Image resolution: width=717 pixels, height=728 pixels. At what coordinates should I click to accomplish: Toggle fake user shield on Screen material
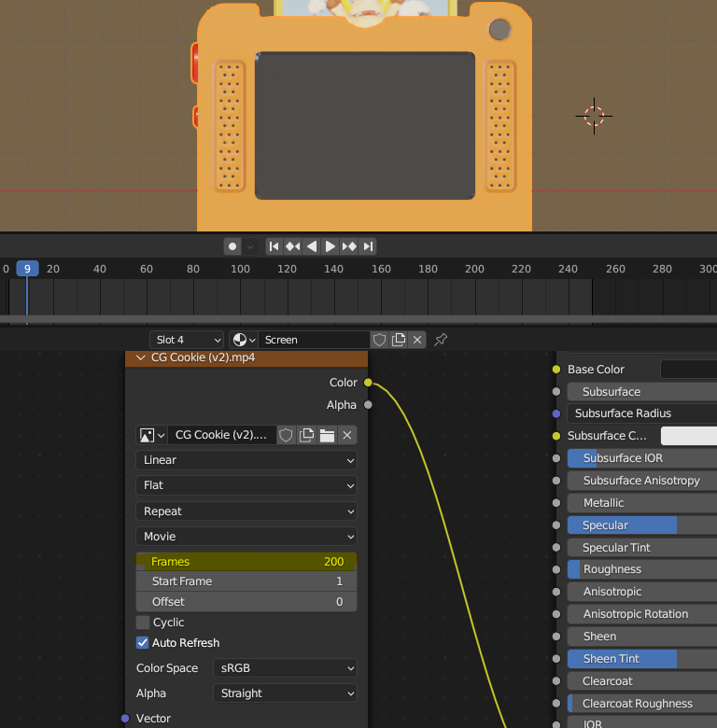(x=379, y=340)
